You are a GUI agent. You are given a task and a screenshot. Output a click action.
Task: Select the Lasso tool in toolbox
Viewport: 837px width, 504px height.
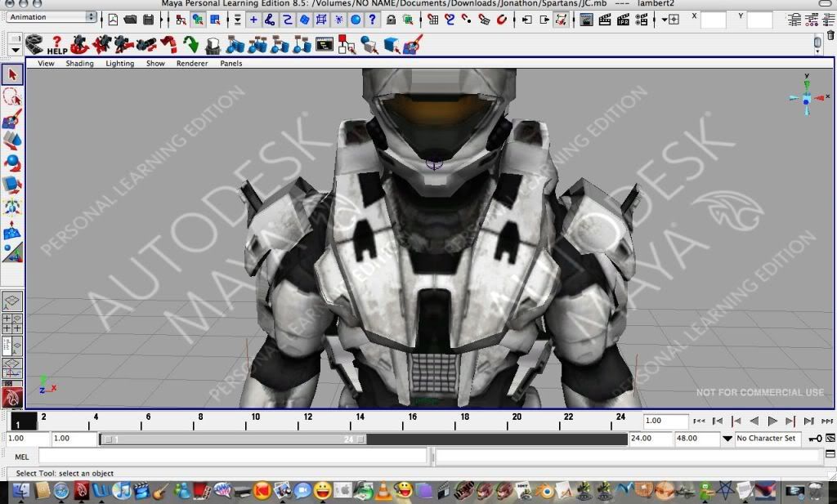[12, 97]
